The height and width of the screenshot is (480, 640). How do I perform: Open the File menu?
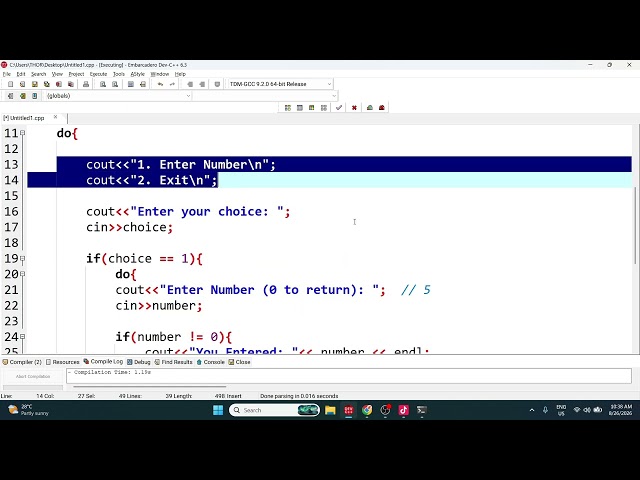7,74
